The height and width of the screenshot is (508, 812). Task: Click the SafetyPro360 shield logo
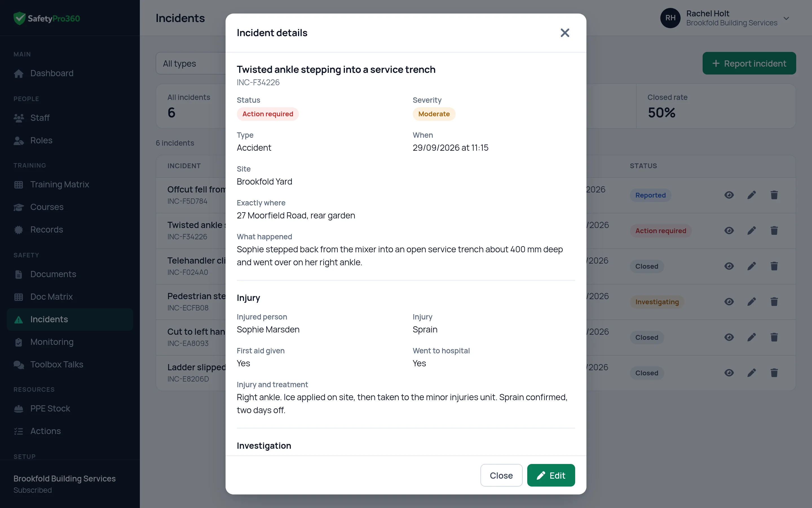click(x=19, y=18)
